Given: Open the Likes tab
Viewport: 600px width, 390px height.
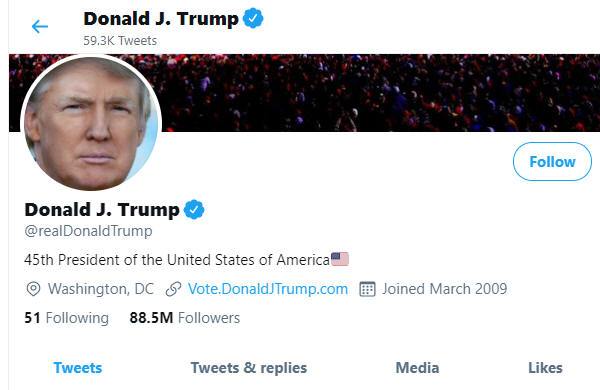Looking at the screenshot, I should 545,368.
